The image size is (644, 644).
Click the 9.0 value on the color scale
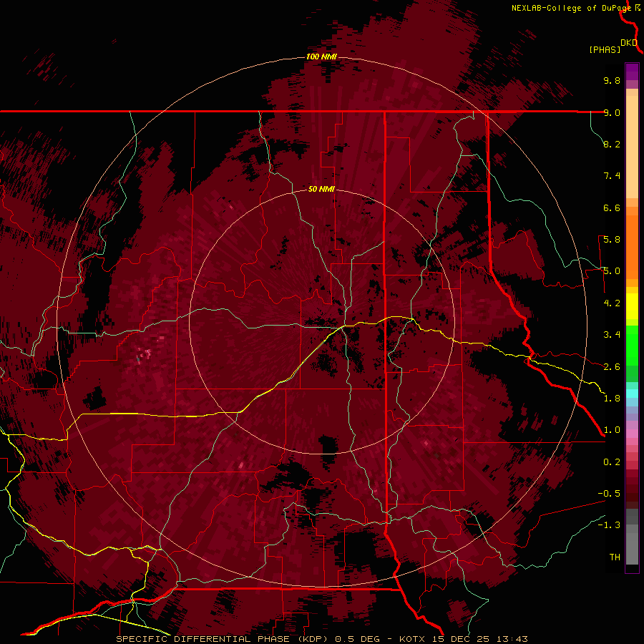click(x=612, y=112)
